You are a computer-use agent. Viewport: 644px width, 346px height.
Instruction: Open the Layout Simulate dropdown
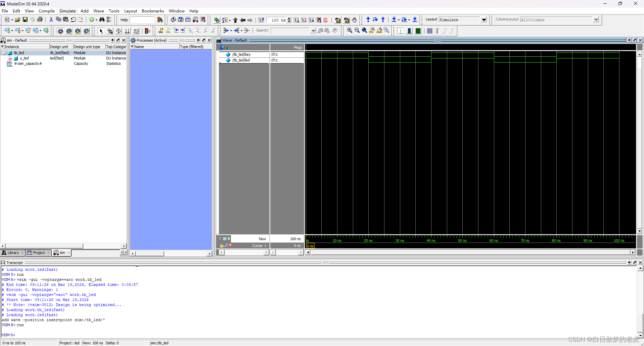point(484,20)
